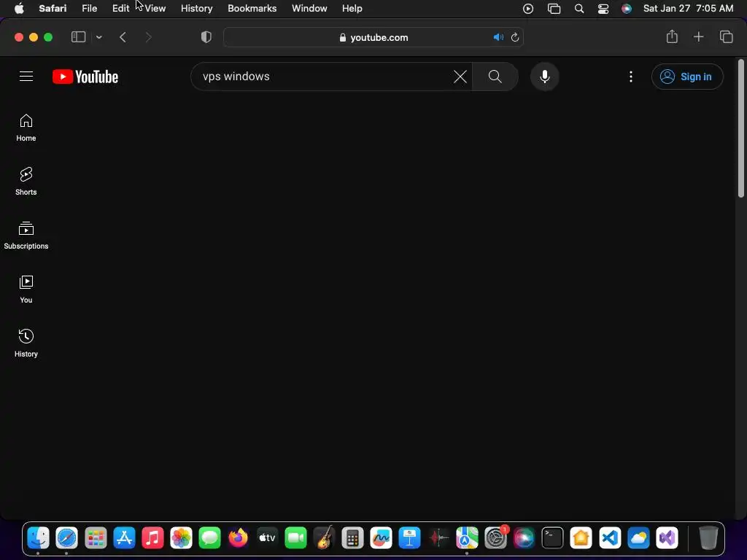Open System Settings from the dock
Screen dimensions: 747x560
pos(495,538)
